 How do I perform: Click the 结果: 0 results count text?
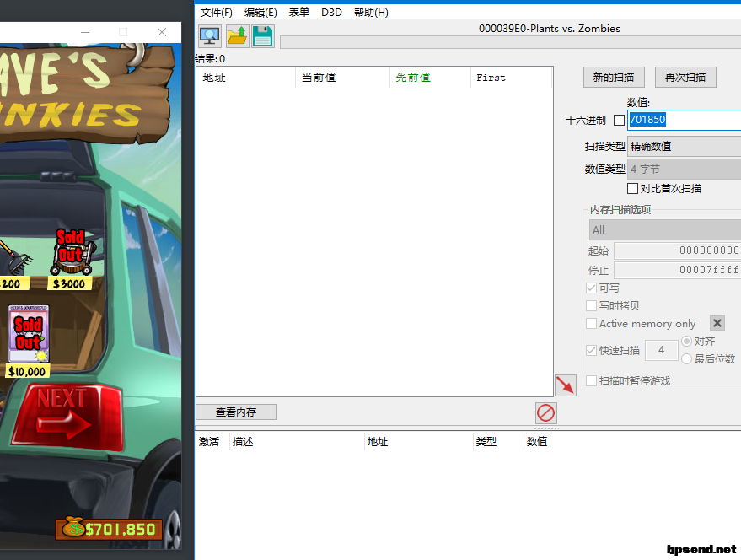(x=210, y=59)
